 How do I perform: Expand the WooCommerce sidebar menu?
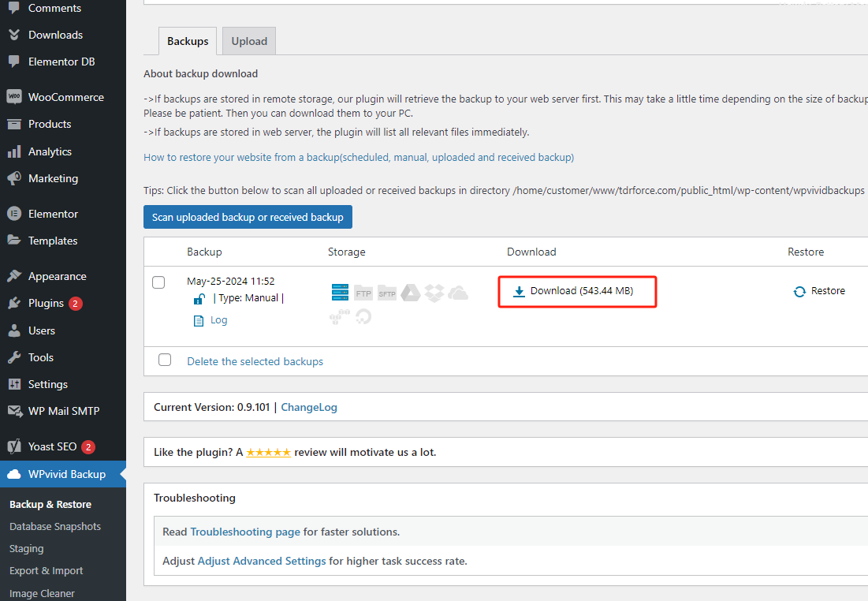coord(65,97)
